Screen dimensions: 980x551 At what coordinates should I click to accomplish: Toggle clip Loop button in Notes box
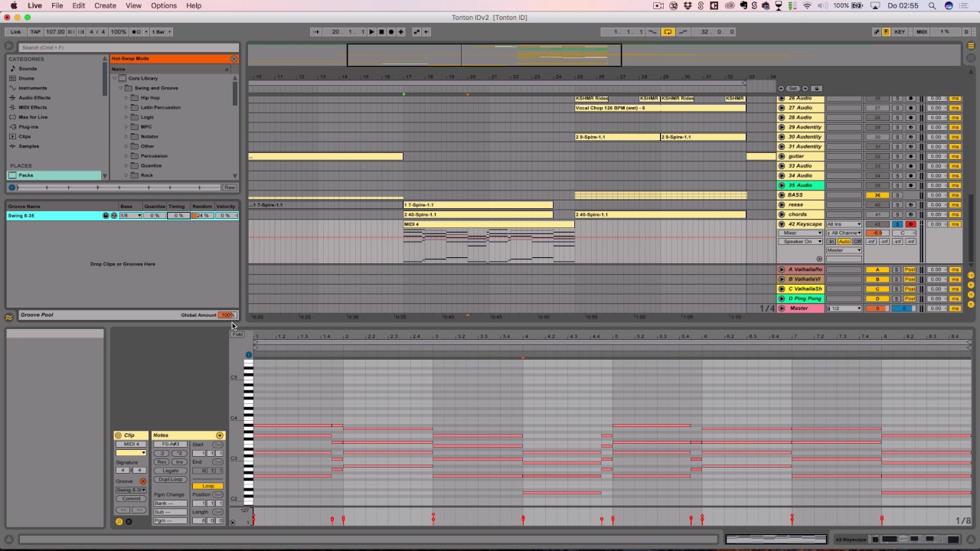207,486
